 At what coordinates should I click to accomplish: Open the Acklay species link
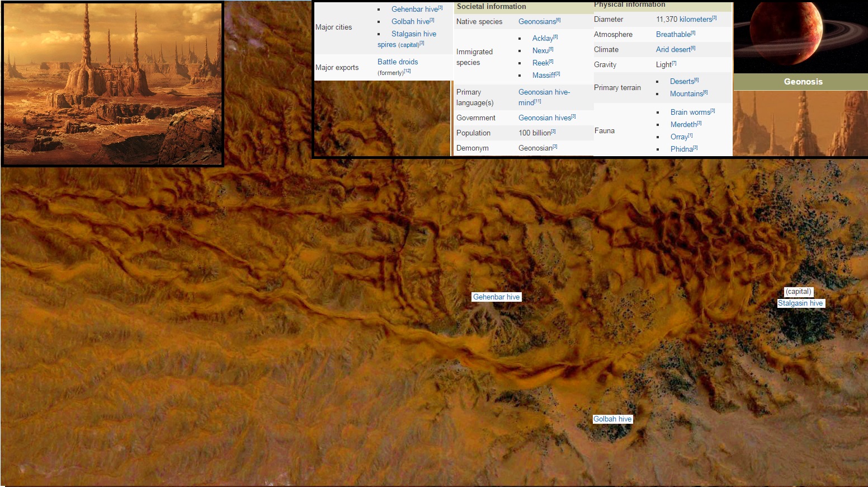542,39
